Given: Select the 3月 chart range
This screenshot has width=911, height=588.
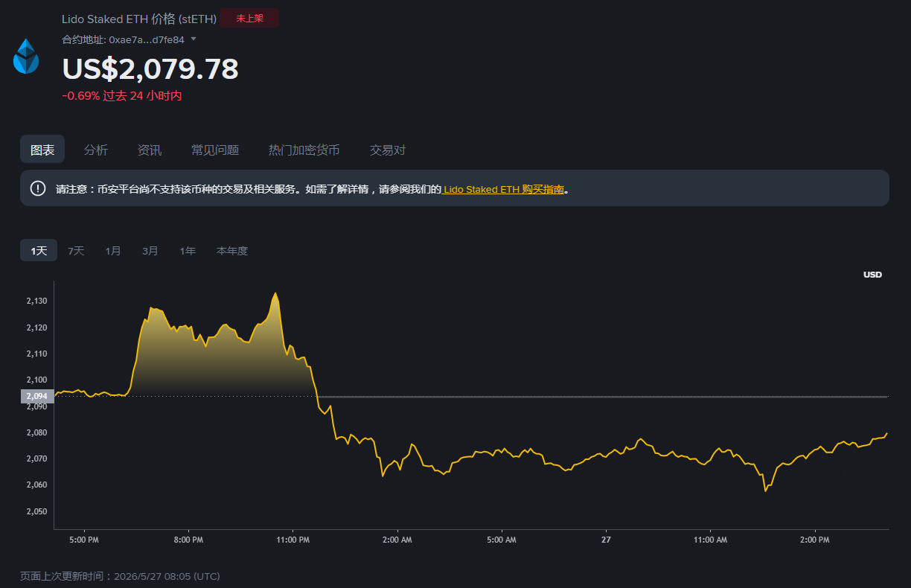Looking at the screenshot, I should [x=150, y=251].
